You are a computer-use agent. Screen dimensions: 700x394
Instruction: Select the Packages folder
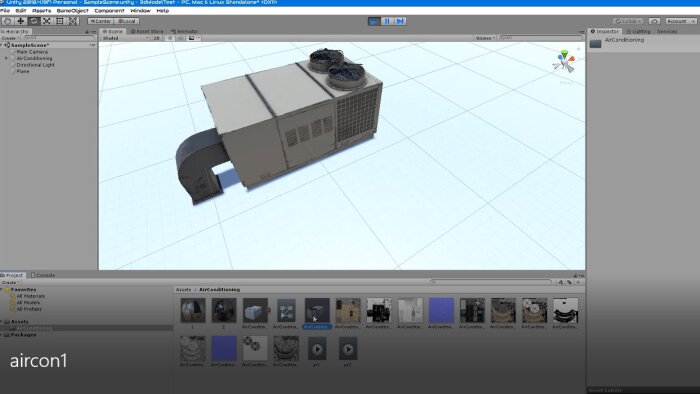pos(23,335)
